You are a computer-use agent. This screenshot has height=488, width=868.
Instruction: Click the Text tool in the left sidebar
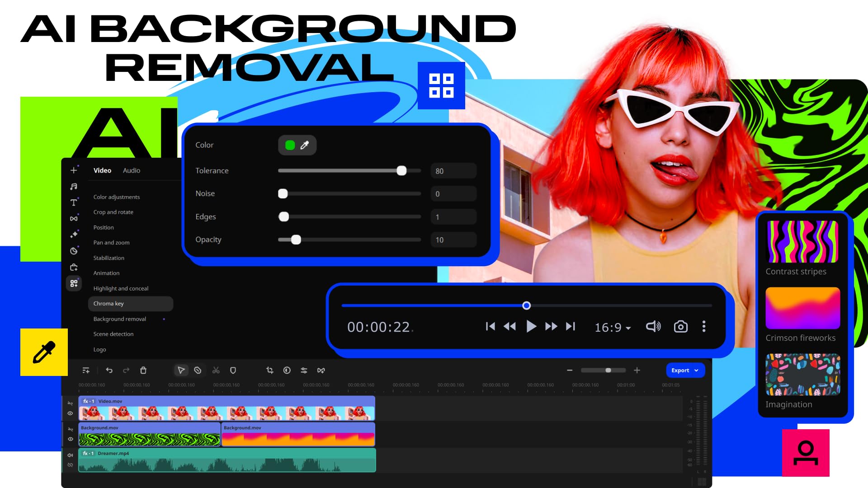(x=74, y=202)
